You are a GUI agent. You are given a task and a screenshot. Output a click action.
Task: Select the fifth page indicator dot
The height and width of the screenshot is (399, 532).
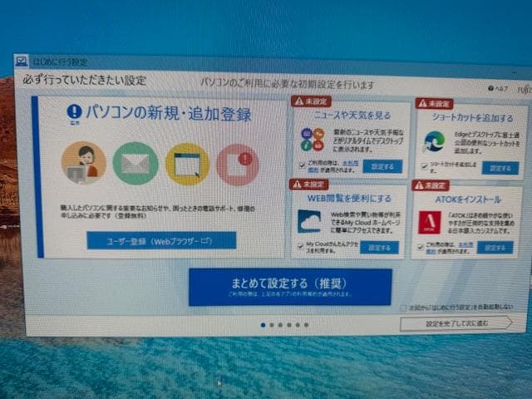(x=298, y=325)
